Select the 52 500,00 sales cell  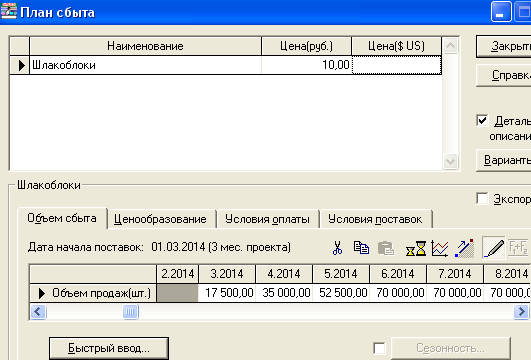tap(341, 293)
